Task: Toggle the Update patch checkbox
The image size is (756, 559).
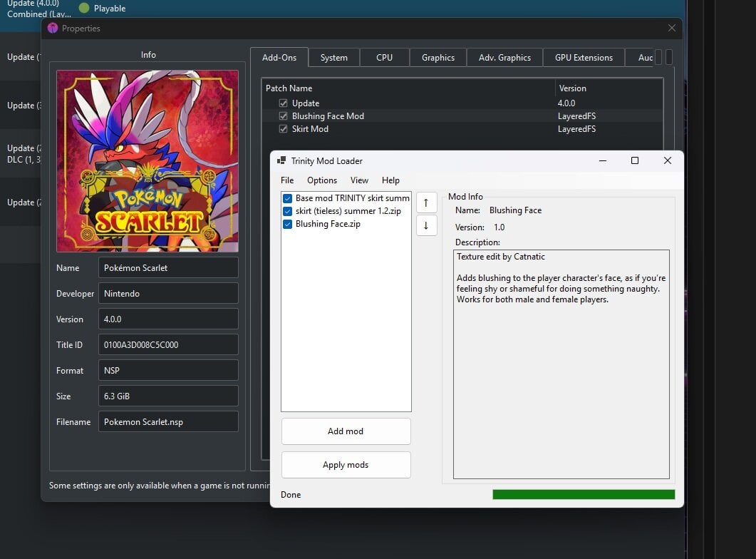Action: coord(283,103)
